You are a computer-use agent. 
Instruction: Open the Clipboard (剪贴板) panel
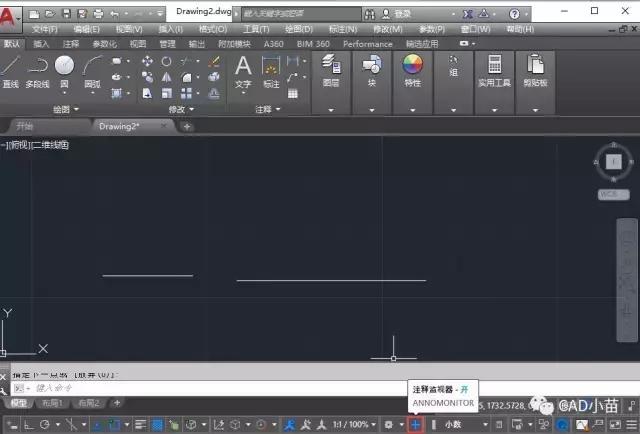(x=535, y=70)
